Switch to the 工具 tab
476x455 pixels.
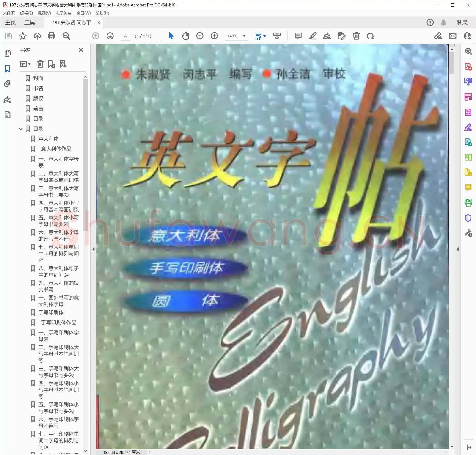[x=30, y=22]
